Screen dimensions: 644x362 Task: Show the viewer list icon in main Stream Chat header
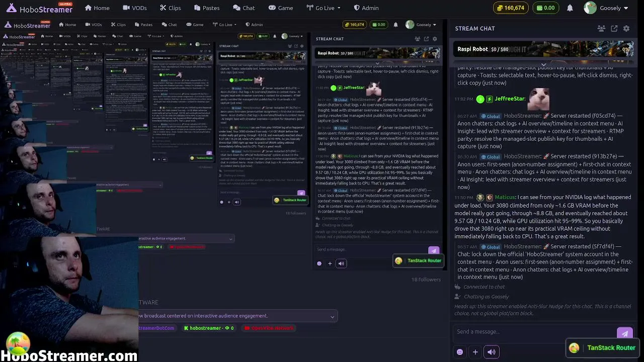[601, 29]
